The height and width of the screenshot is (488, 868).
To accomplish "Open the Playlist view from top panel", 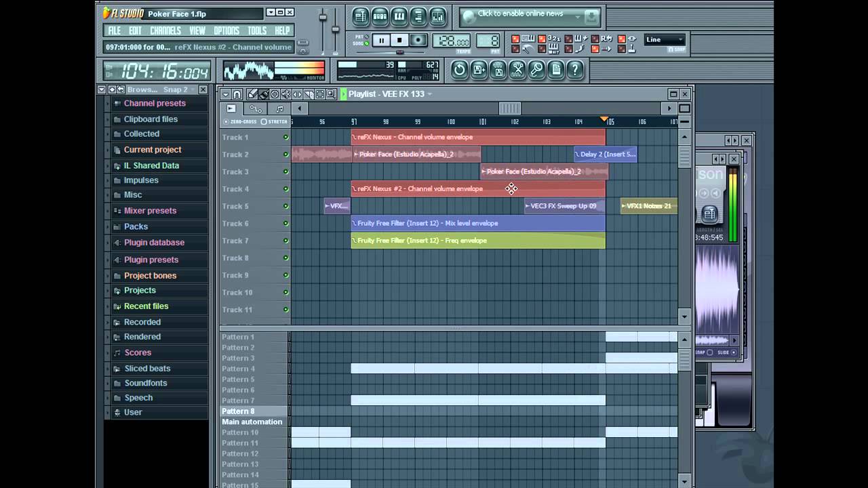I will coord(361,16).
